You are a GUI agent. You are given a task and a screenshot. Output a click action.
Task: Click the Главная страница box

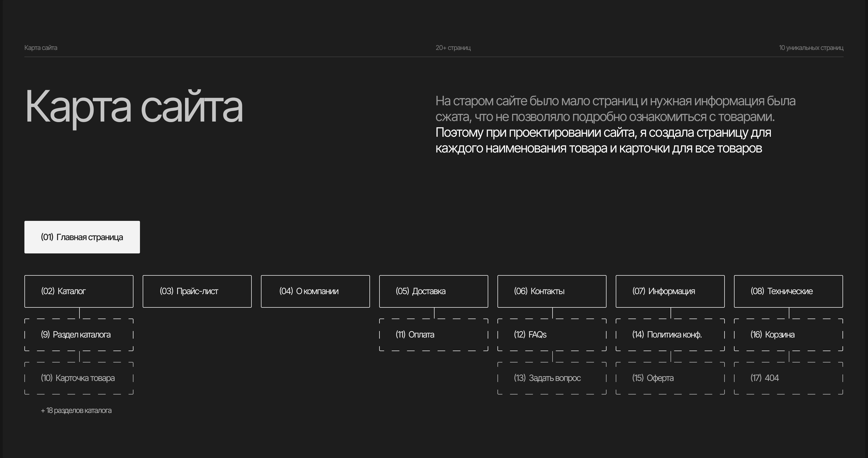82,237
